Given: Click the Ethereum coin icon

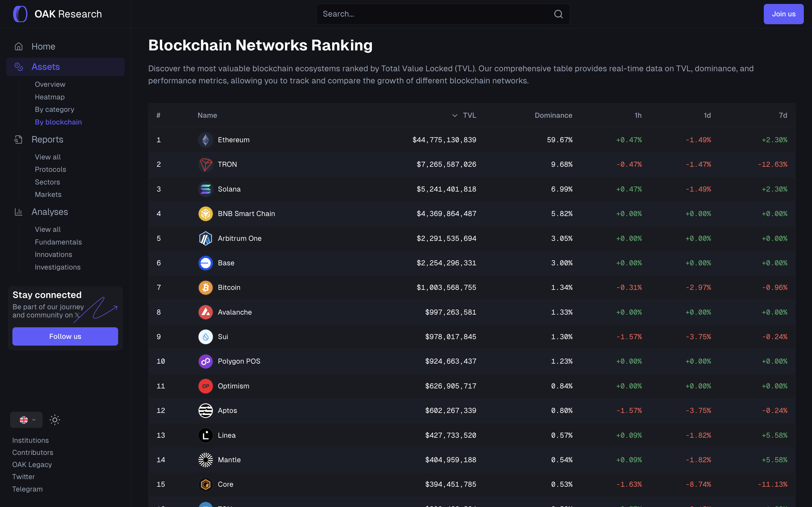Looking at the screenshot, I should tap(205, 140).
